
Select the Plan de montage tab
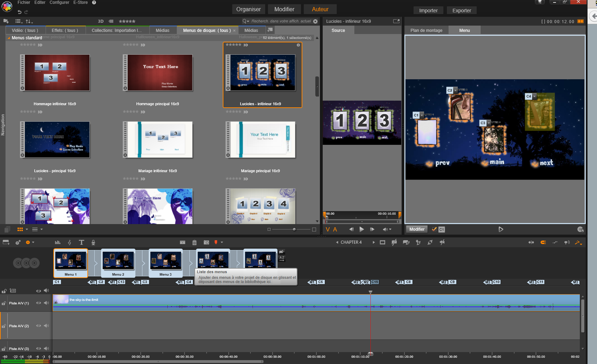[x=427, y=31]
